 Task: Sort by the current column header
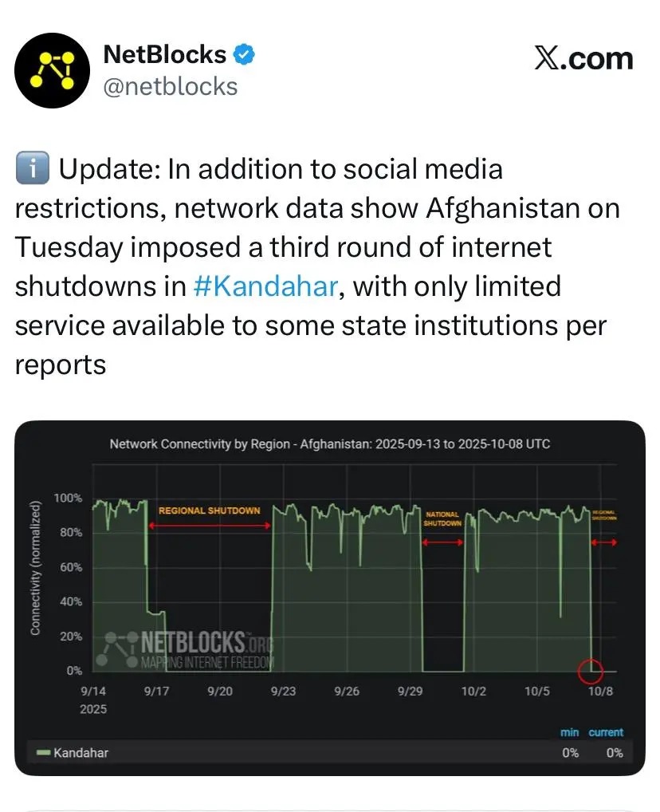[x=606, y=732]
